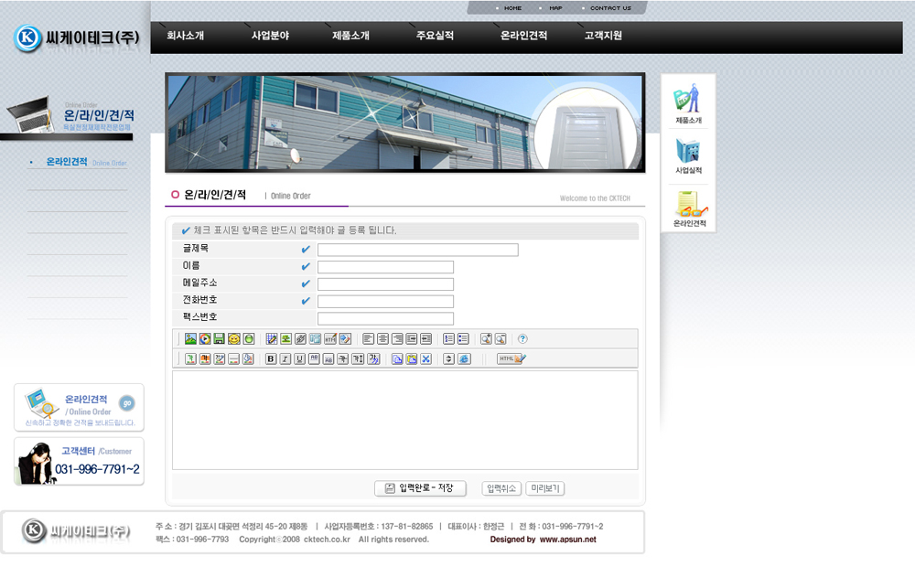Viewport: 915px width, 588px height.
Task: Apply Underline formatting in the editor toolbar
Action: coord(300,358)
